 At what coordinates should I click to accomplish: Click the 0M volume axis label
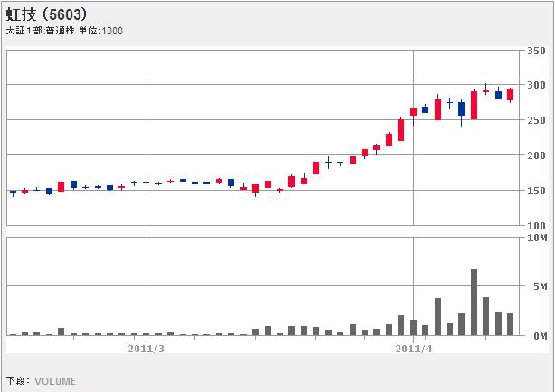pyautogui.click(x=540, y=336)
